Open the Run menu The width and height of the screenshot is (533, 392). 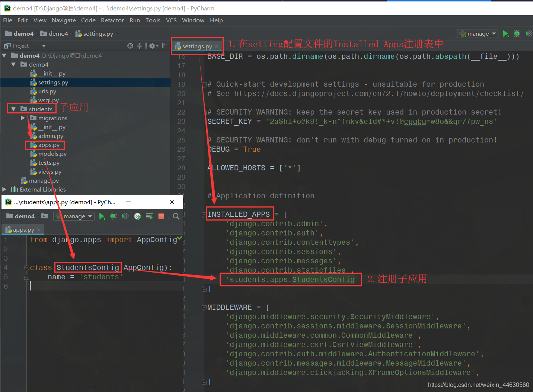(135, 20)
